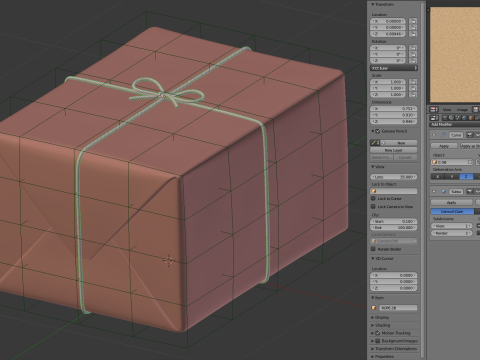Toggle Motion Tracking checkbox
The height and width of the screenshot is (360, 480).
378,333
